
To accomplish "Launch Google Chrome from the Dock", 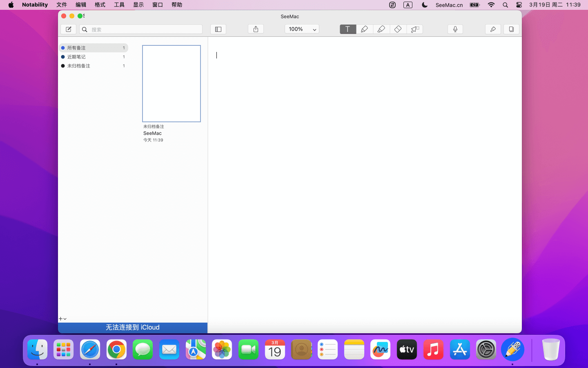I will pos(116,350).
